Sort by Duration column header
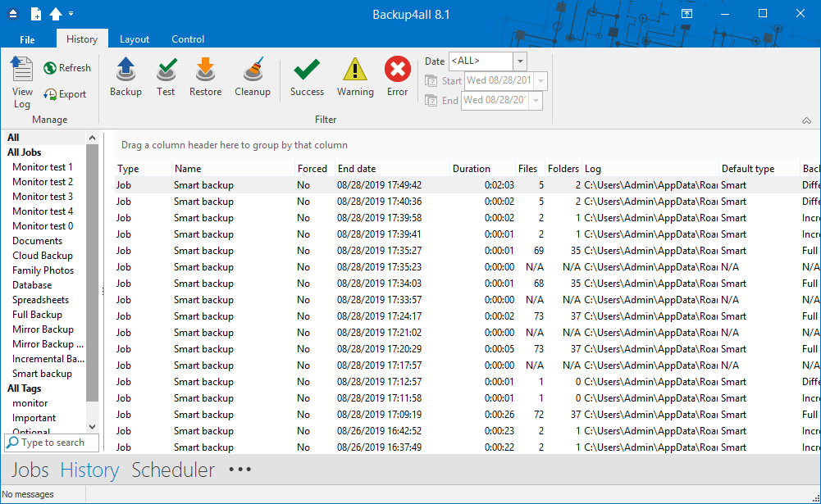Screen dimensions: 821x504 pyautogui.click(x=483, y=169)
